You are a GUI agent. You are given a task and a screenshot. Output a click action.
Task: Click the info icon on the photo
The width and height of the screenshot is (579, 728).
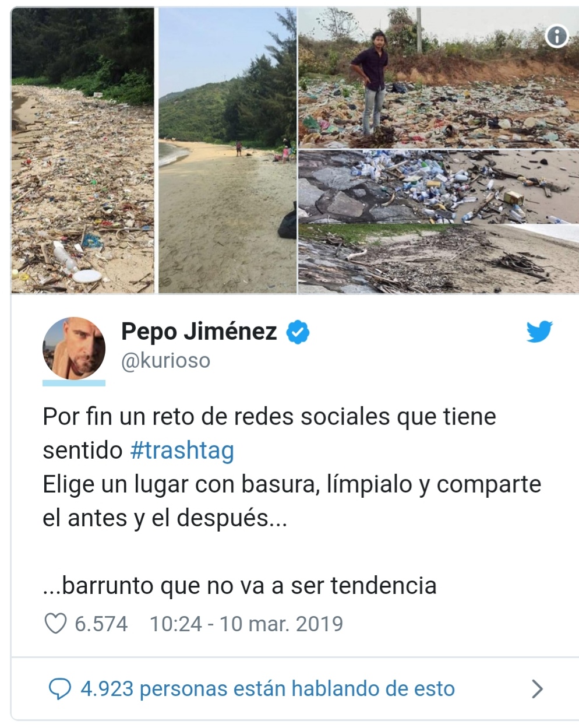(x=556, y=37)
